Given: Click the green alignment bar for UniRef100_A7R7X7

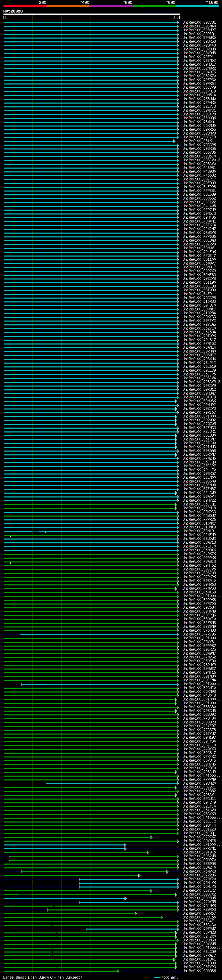Looking at the screenshot, I should [78, 837].
